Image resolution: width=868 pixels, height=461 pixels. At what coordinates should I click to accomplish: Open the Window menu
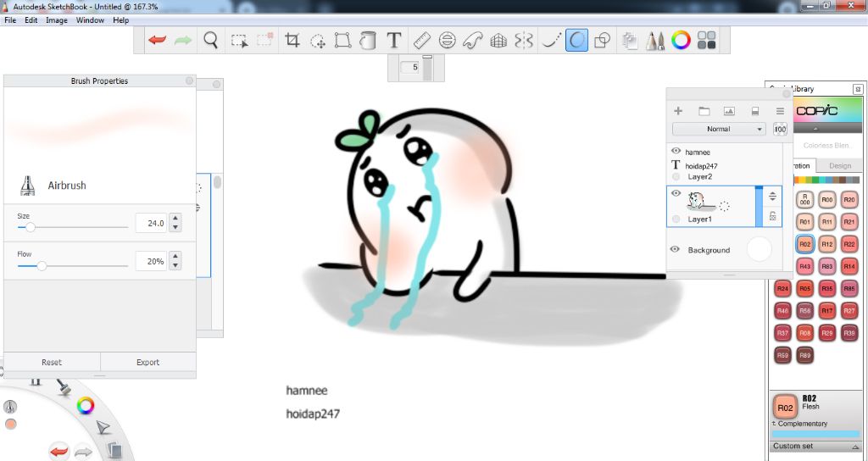click(x=90, y=20)
